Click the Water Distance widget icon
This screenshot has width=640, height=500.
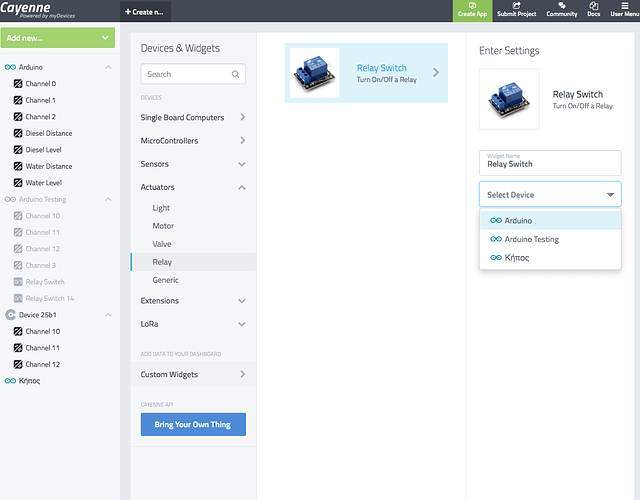click(18, 166)
